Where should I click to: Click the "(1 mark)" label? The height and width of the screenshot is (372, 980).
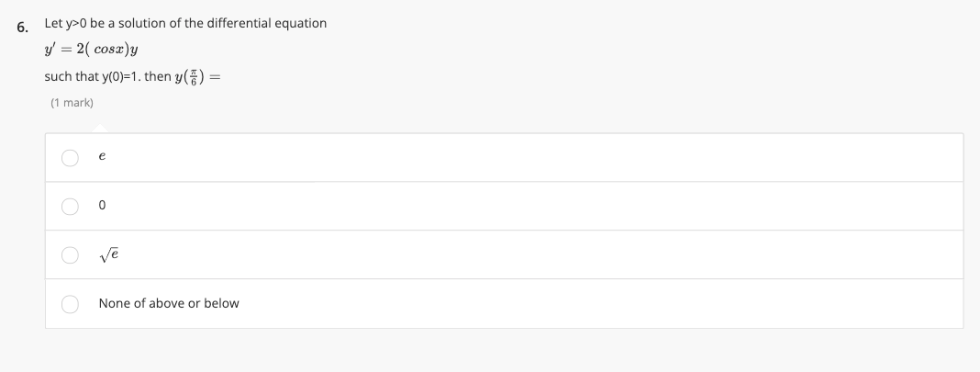pos(72,102)
